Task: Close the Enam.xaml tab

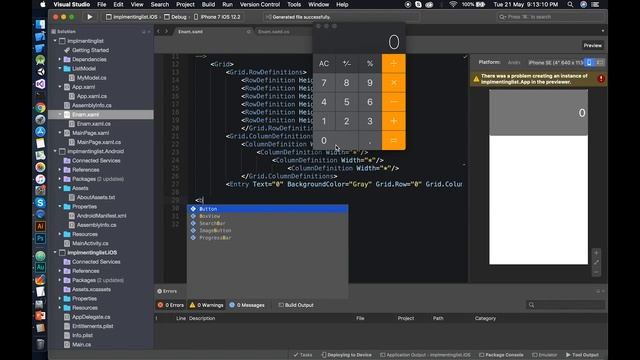Action: pos(248,31)
